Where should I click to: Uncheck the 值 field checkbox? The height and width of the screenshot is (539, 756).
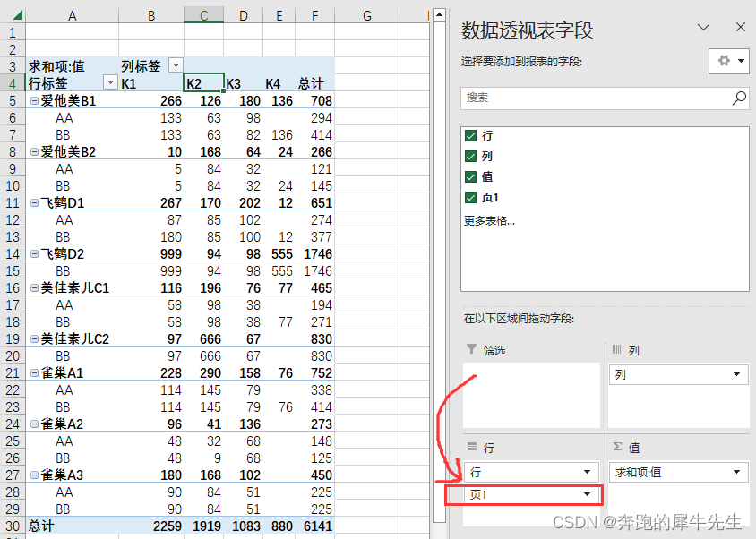pyautogui.click(x=470, y=177)
